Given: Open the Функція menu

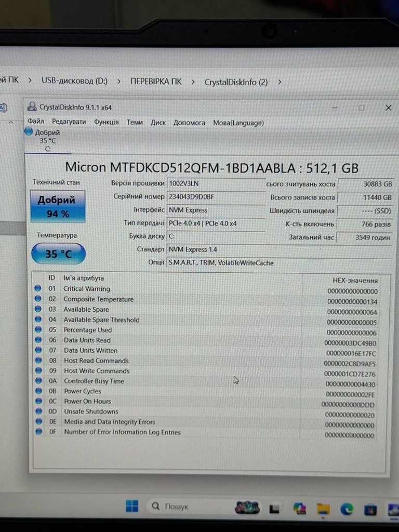Looking at the screenshot, I should 106,122.
